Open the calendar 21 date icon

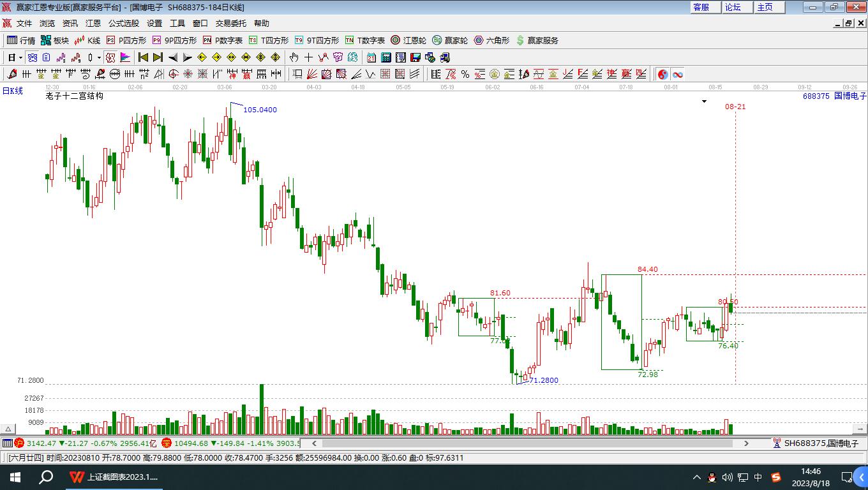pos(371,57)
